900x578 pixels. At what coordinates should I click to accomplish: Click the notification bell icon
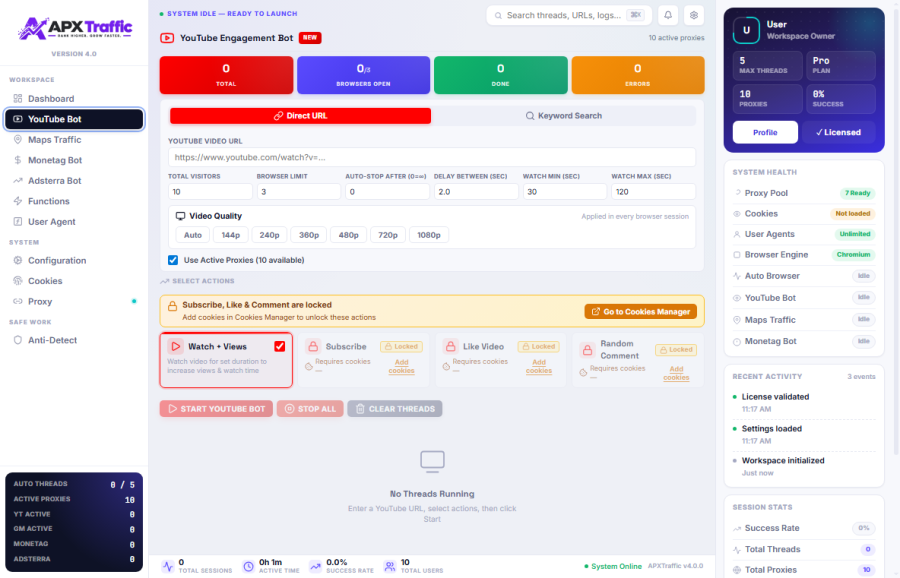click(x=668, y=15)
